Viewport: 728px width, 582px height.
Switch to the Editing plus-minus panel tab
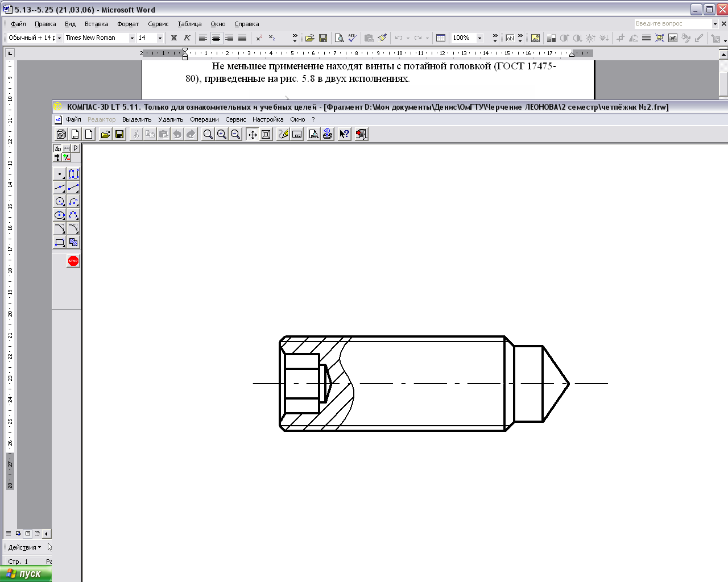(67, 157)
